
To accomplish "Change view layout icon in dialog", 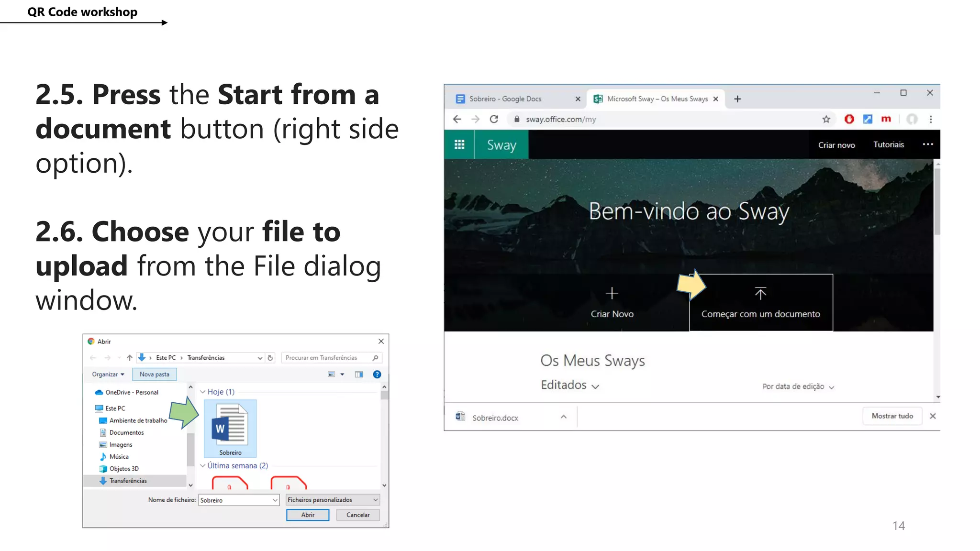I will click(x=331, y=375).
